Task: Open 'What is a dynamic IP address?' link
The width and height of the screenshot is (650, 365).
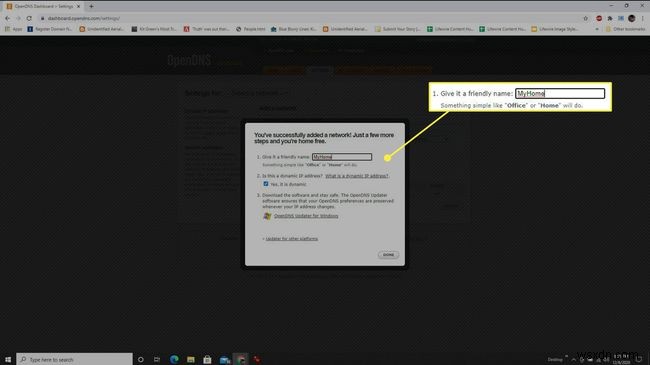Action: tap(357, 176)
